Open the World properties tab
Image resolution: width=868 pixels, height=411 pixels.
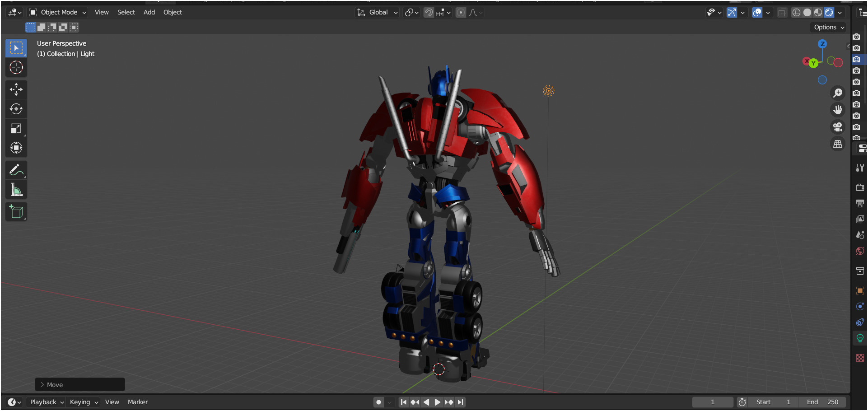(x=860, y=251)
